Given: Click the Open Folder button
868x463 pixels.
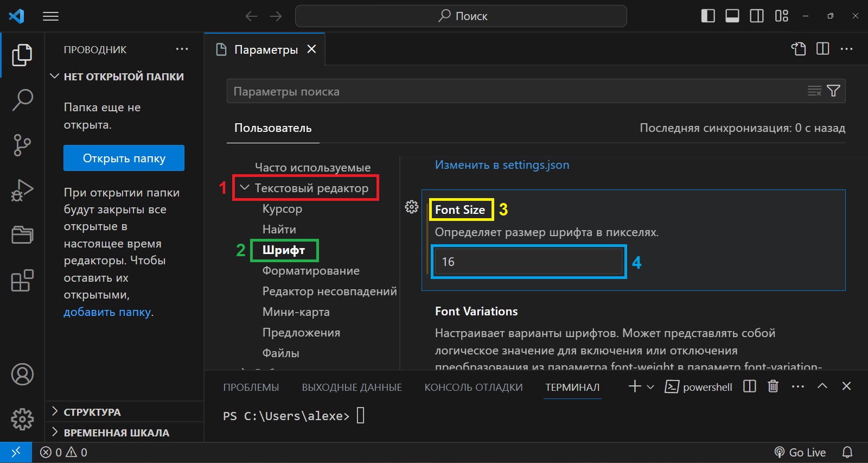Looking at the screenshot, I should [124, 158].
